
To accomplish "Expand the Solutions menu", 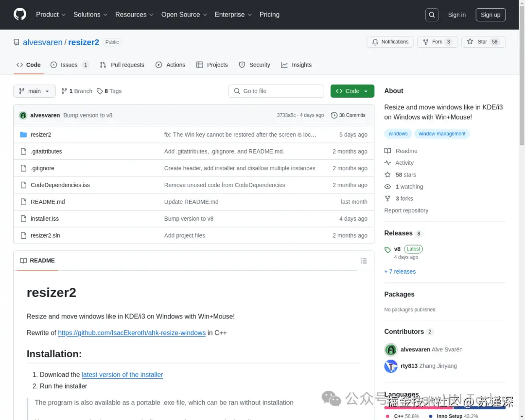I will (x=90, y=15).
